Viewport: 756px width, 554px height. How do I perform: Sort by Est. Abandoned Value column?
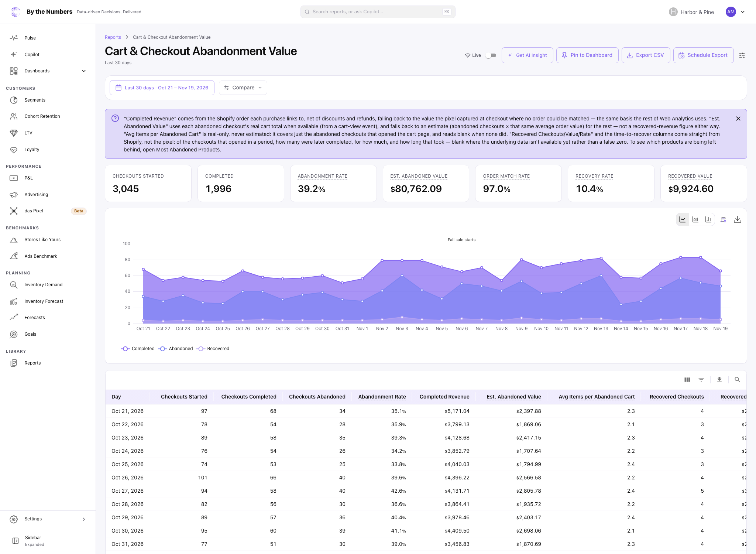(514, 397)
